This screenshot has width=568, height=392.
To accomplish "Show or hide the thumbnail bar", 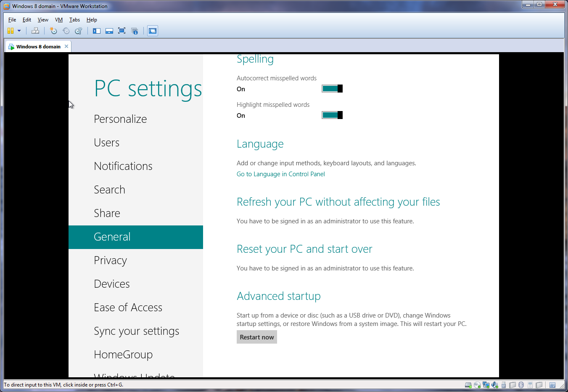I will tap(109, 31).
